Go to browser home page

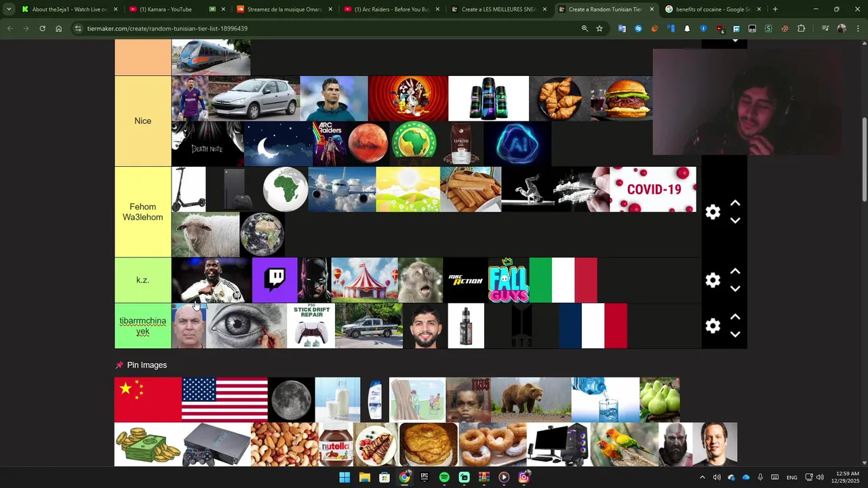(x=59, y=28)
